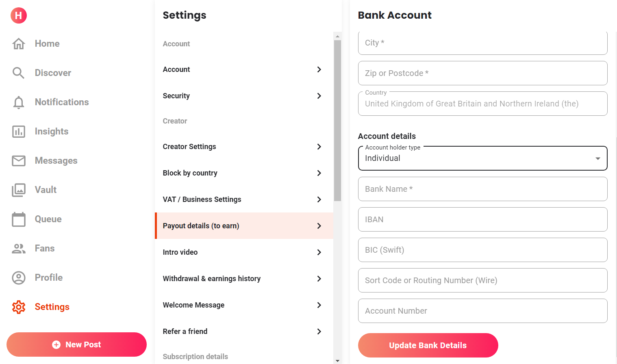
Task: Open Discover via magnifying glass icon
Action: coord(19,73)
